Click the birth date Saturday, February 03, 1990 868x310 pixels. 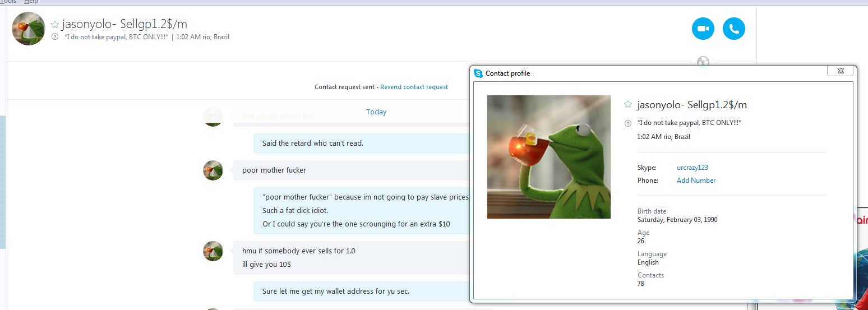pos(677,220)
